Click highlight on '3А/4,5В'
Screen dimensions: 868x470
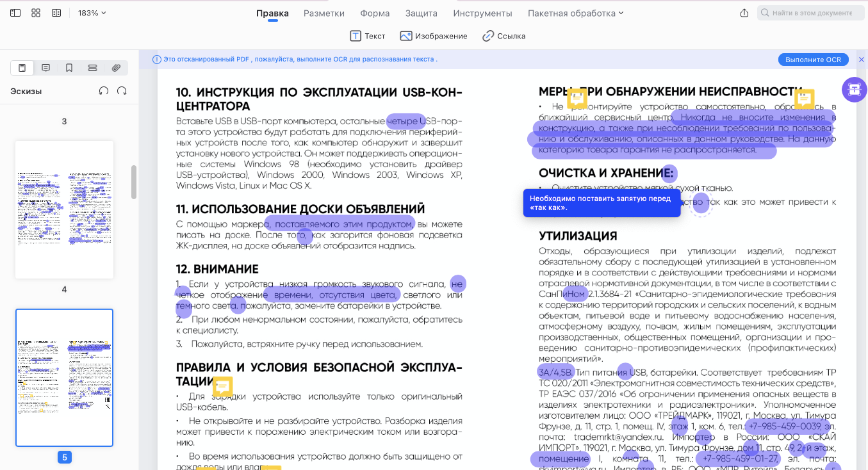(555, 372)
